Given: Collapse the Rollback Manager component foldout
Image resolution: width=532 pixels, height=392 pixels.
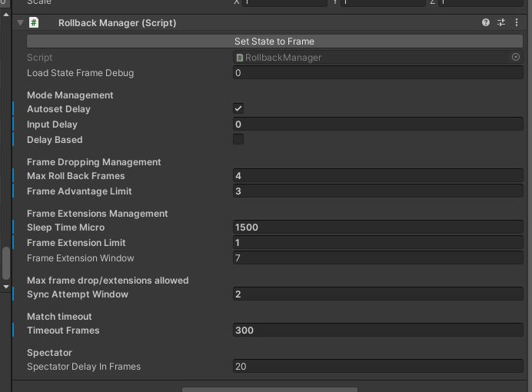Looking at the screenshot, I should point(20,23).
